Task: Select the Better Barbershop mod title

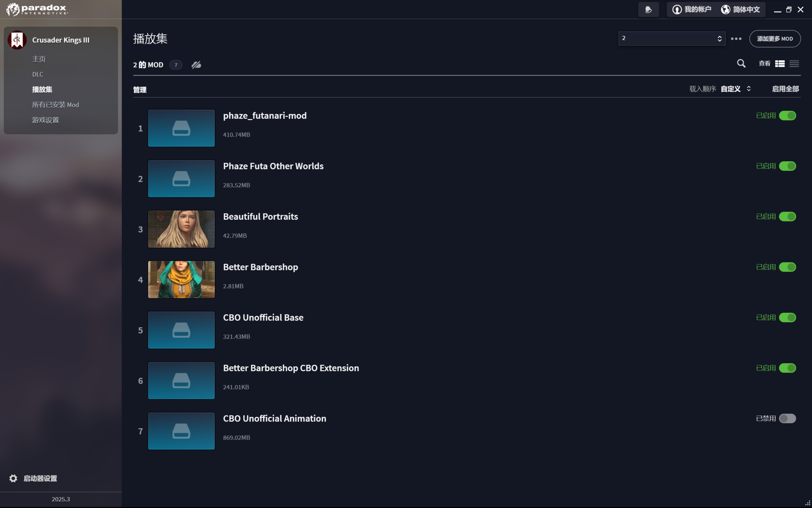Action: (x=261, y=267)
